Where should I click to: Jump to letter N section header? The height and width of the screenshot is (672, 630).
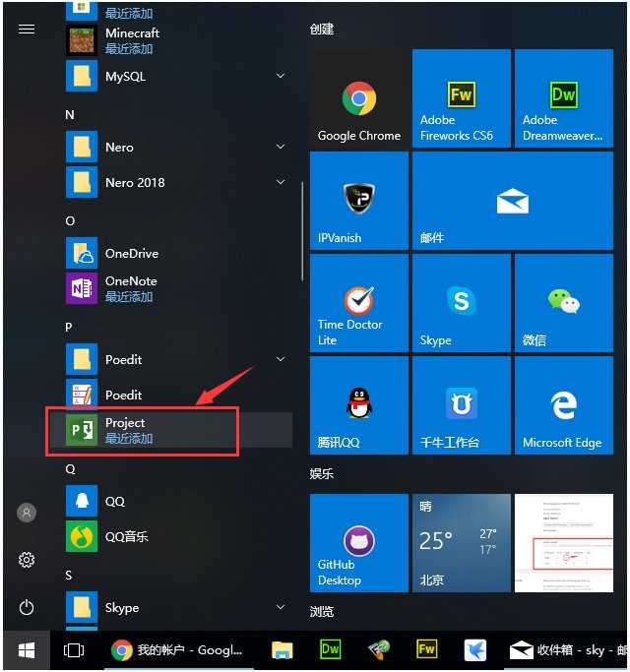pos(70,115)
